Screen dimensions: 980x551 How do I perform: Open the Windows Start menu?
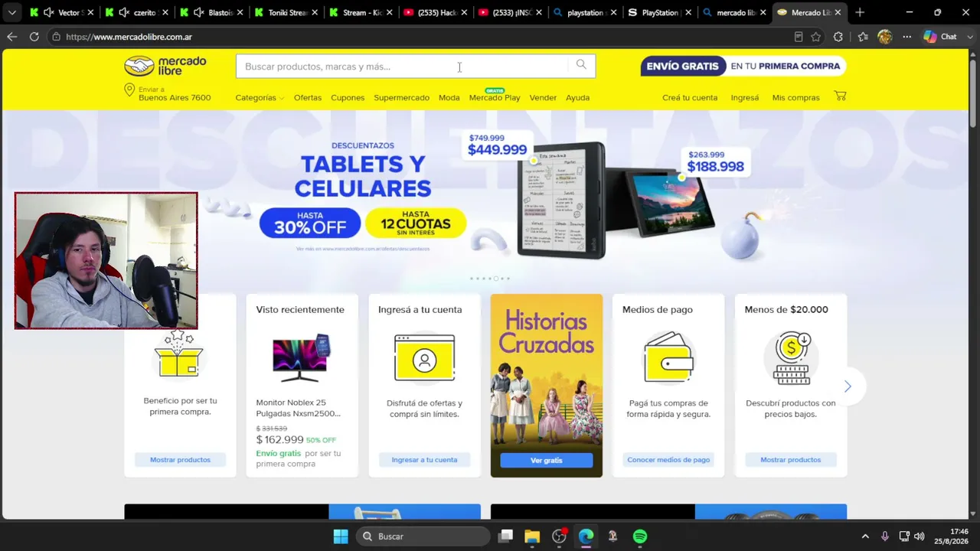click(x=341, y=536)
